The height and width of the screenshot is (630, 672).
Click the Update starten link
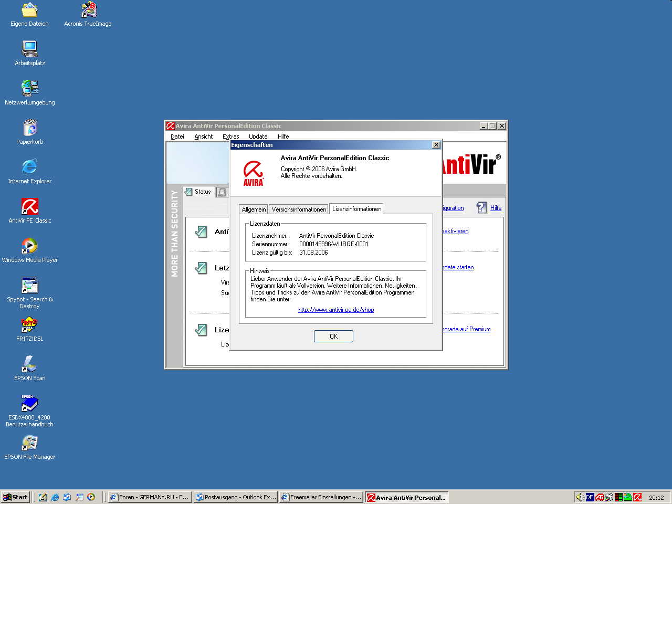[x=458, y=267]
